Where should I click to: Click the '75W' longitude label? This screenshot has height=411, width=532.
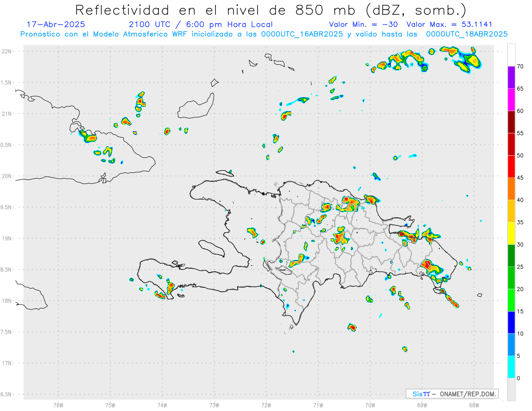pos(110,405)
